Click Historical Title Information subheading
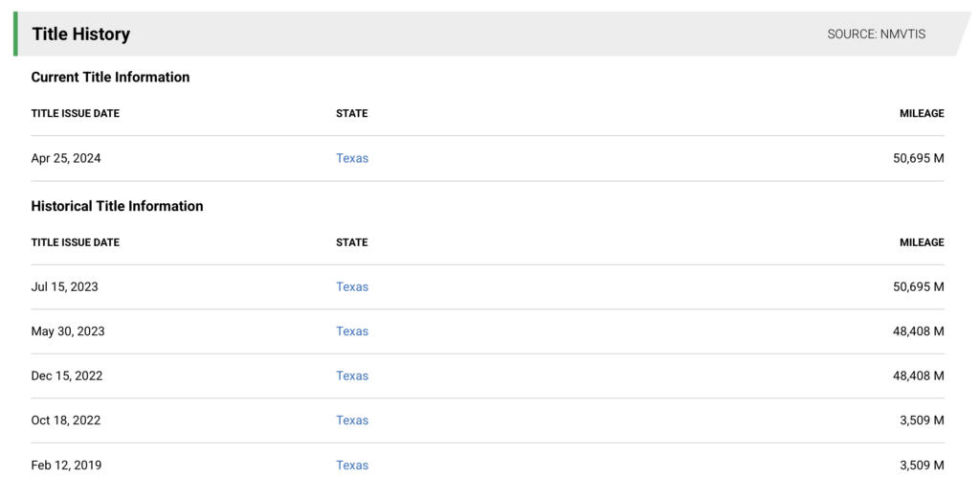 (x=117, y=206)
